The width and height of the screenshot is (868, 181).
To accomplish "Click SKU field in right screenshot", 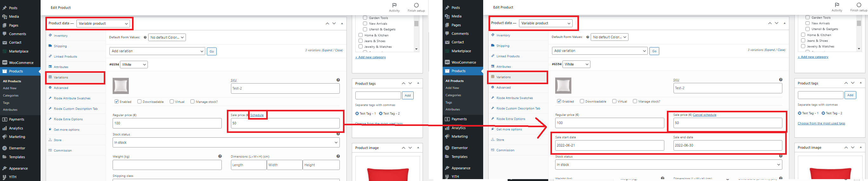I will click(x=728, y=88).
